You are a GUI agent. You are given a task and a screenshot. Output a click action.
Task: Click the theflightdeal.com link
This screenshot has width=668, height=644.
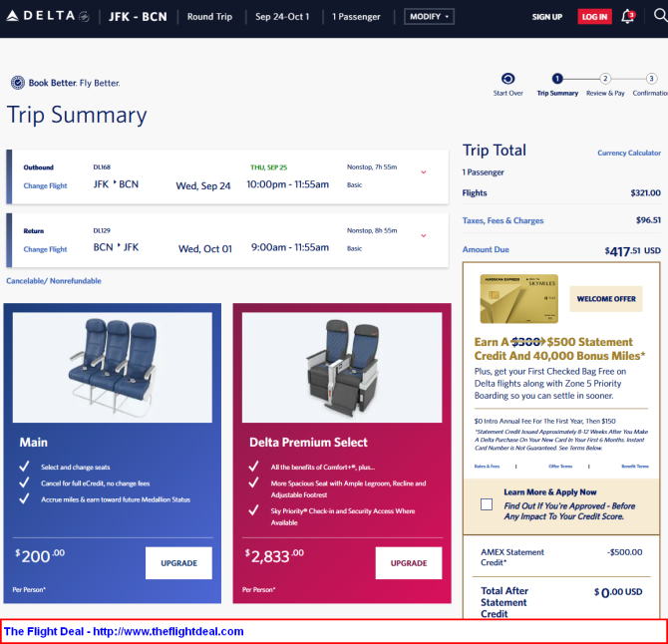click(x=167, y=631)
